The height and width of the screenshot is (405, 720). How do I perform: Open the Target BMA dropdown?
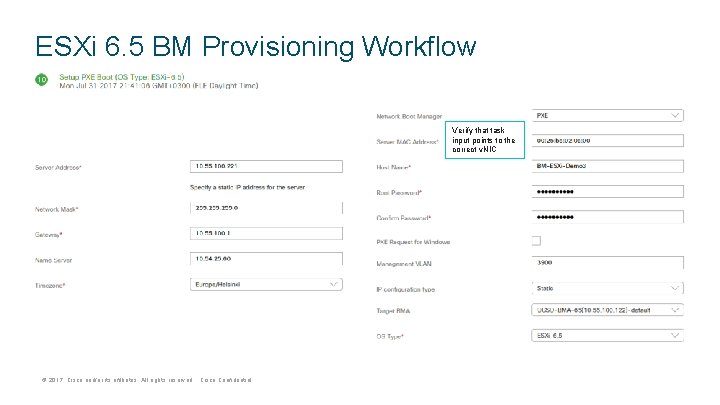click(x=608, y=310)
